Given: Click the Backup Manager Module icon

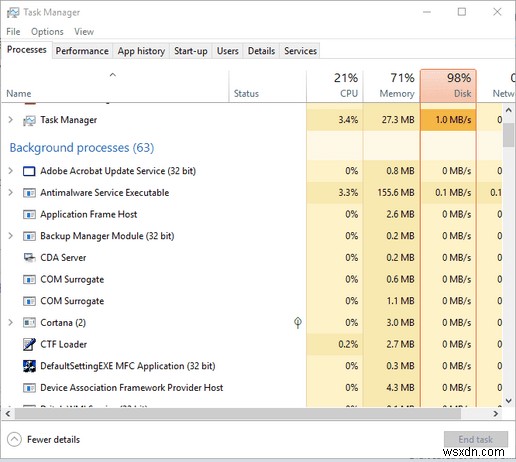Looking at the screenshot, I should (x=29, y=236).
